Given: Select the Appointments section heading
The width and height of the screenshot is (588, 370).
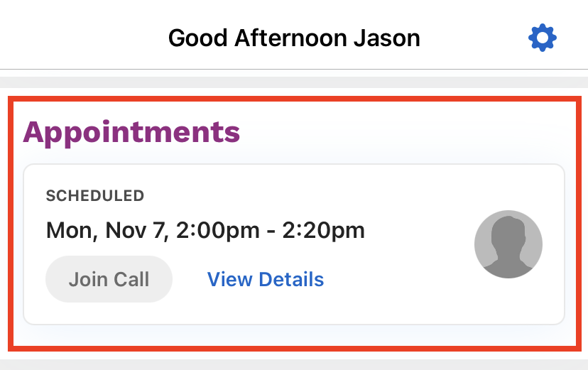Looking at the screenshot, I should [131, 133].
